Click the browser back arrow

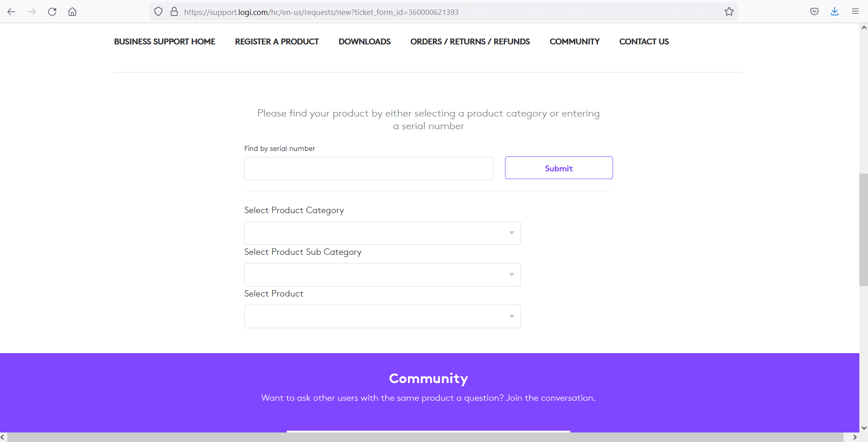tap(11, 12)
